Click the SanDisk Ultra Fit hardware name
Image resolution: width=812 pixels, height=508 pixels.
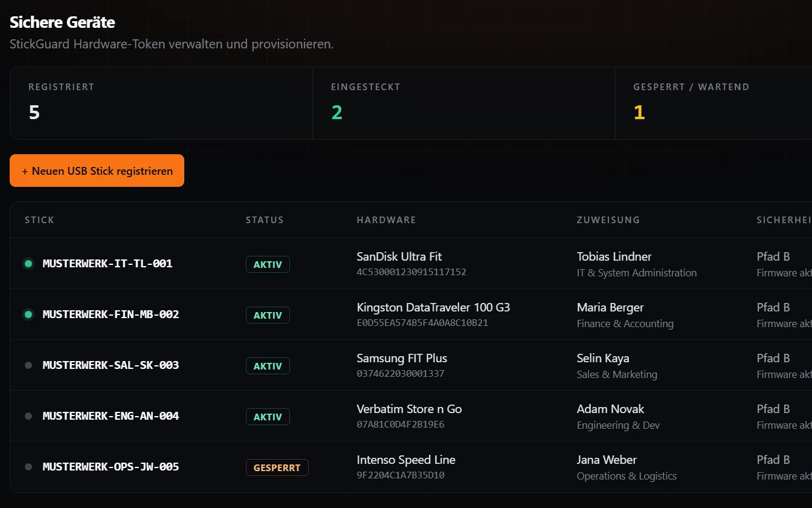(399, 256)
